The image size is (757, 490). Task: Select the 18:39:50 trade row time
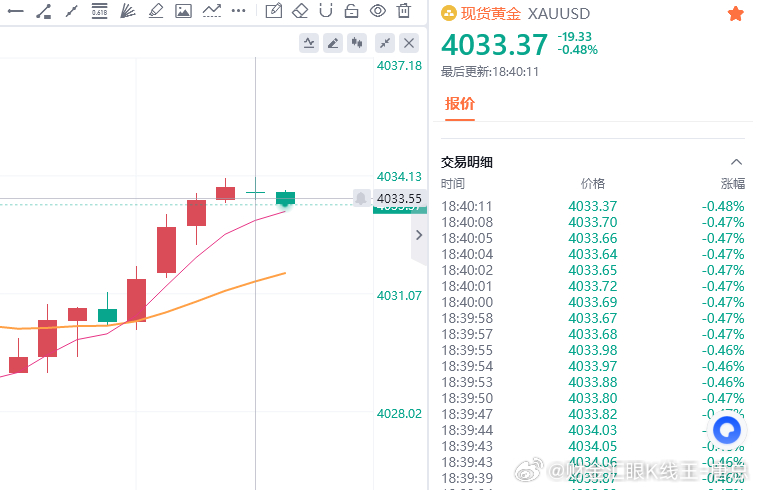(467, 398)
